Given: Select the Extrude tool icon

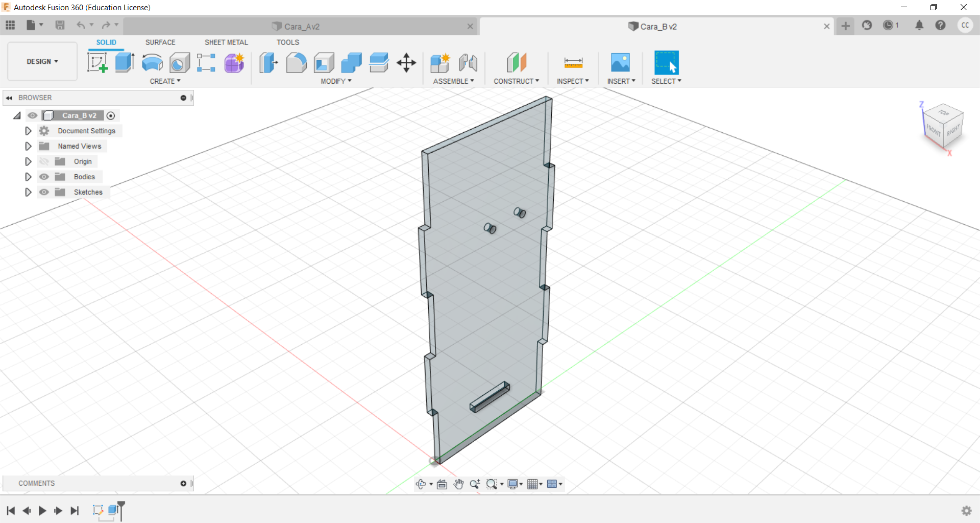Looking at the screenshot, I should point(125,63).
